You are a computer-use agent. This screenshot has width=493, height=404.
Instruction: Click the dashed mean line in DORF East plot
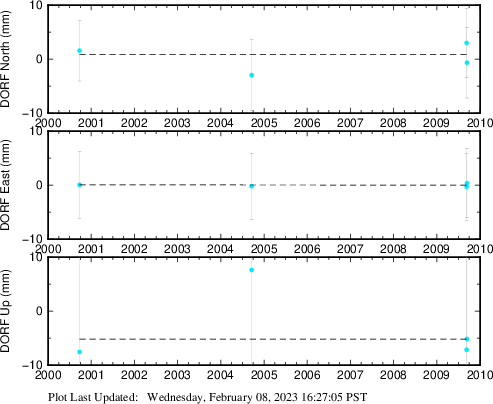click(x=273, y=185)
